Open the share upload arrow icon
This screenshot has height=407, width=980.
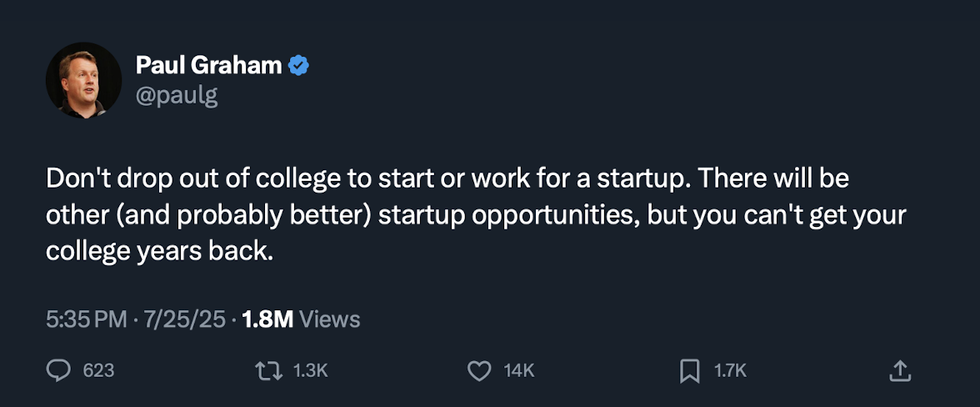click(900, 370)
